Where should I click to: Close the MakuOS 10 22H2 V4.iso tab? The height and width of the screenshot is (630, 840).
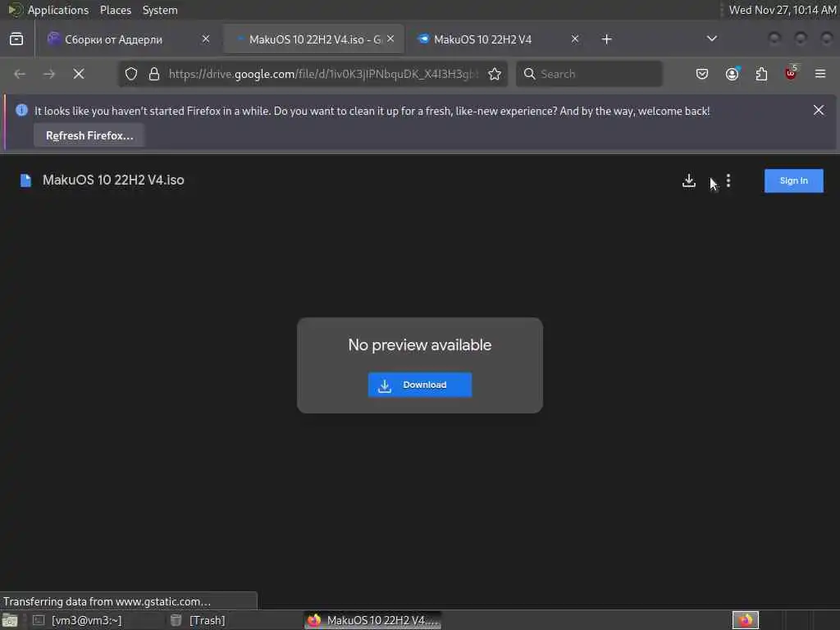390,39
